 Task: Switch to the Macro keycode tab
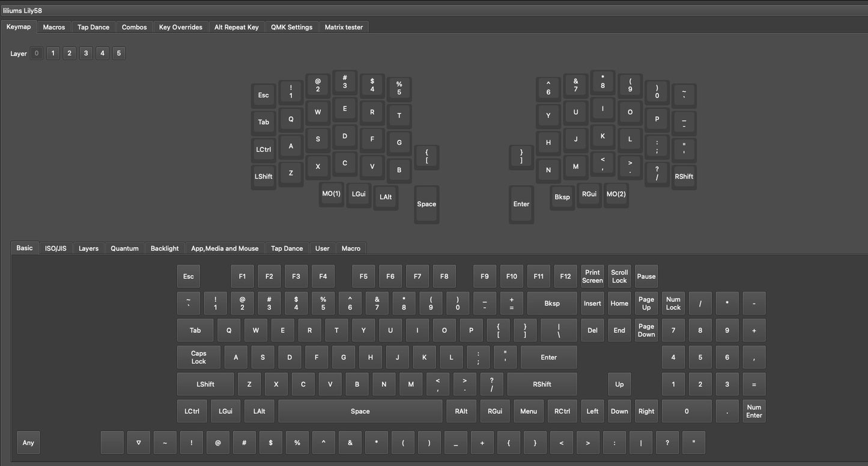point(351,248)
